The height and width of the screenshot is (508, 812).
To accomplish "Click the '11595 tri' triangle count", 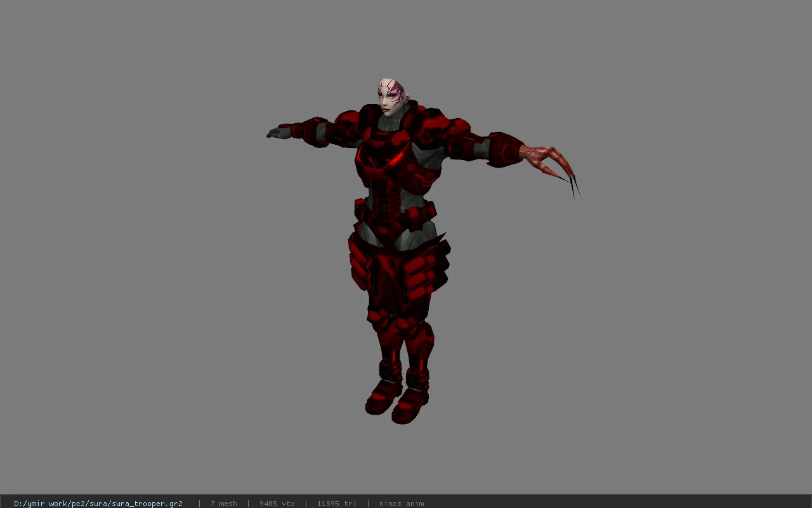I will coord(336,504).
